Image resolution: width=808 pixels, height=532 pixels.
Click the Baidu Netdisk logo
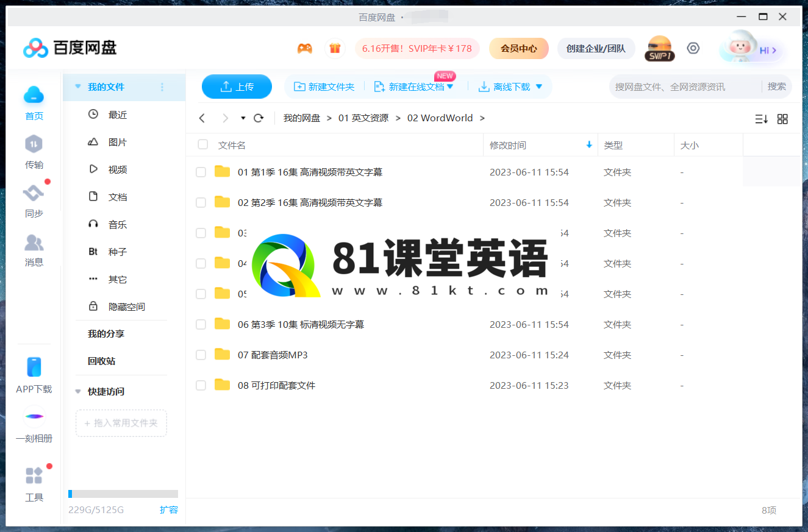click(x=70, y=48)
